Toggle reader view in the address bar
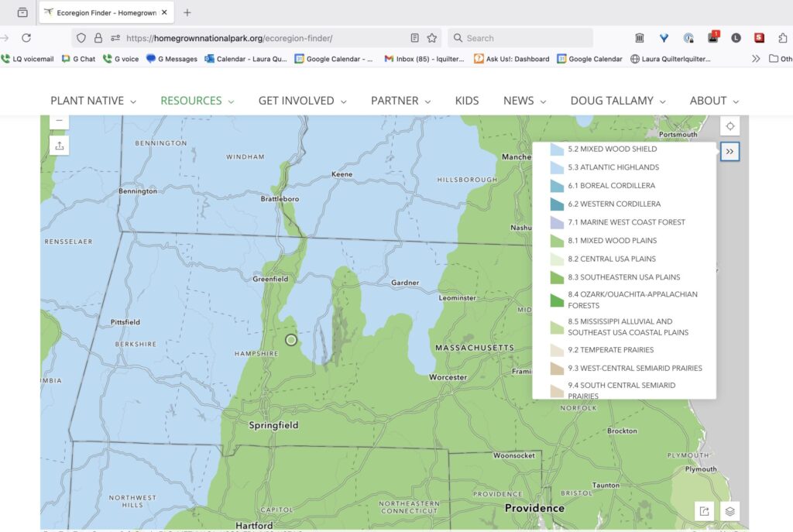 pos(415,37)
